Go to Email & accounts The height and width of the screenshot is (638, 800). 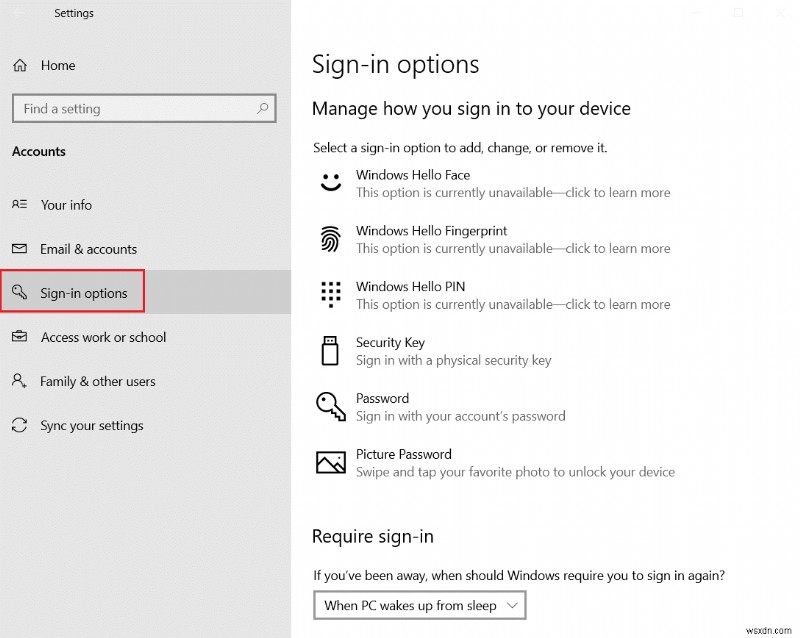[x=145, y=249]
